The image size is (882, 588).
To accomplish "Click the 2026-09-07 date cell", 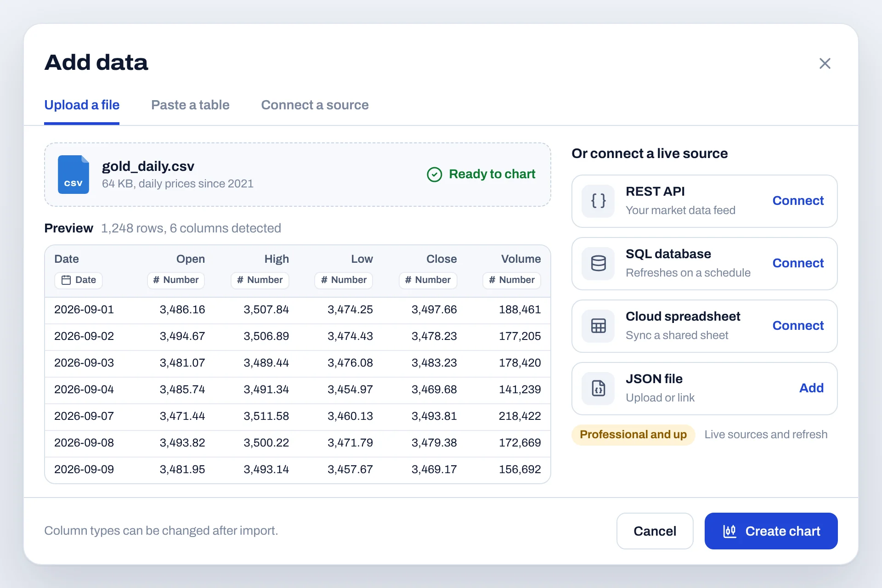I will (84, 416).
